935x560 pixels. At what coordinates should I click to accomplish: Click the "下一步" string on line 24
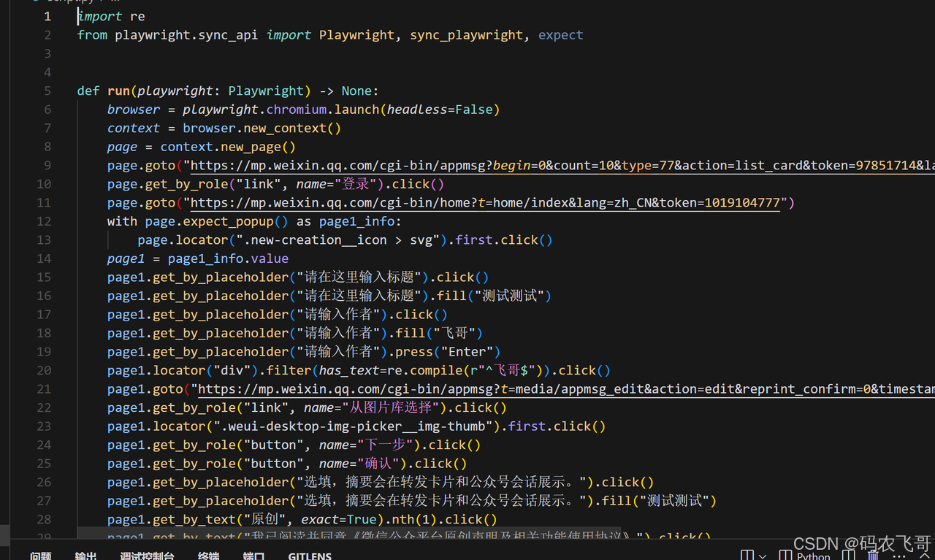(x=386, y=445)
